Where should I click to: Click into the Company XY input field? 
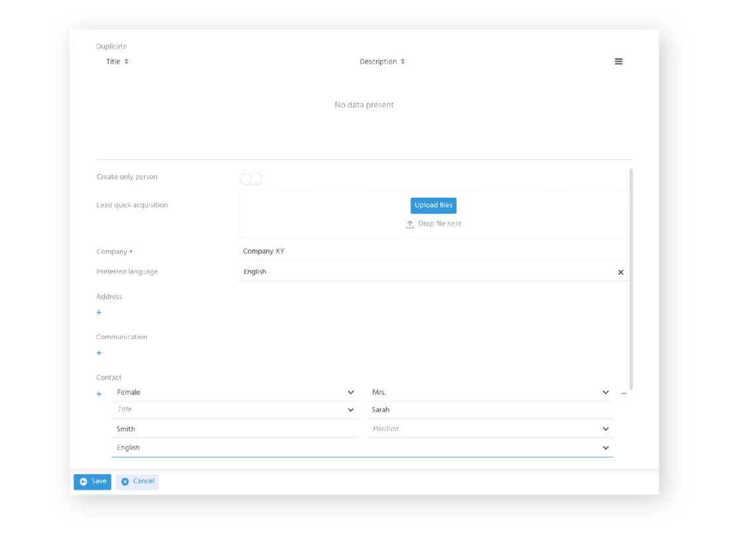tap(398, 251)
